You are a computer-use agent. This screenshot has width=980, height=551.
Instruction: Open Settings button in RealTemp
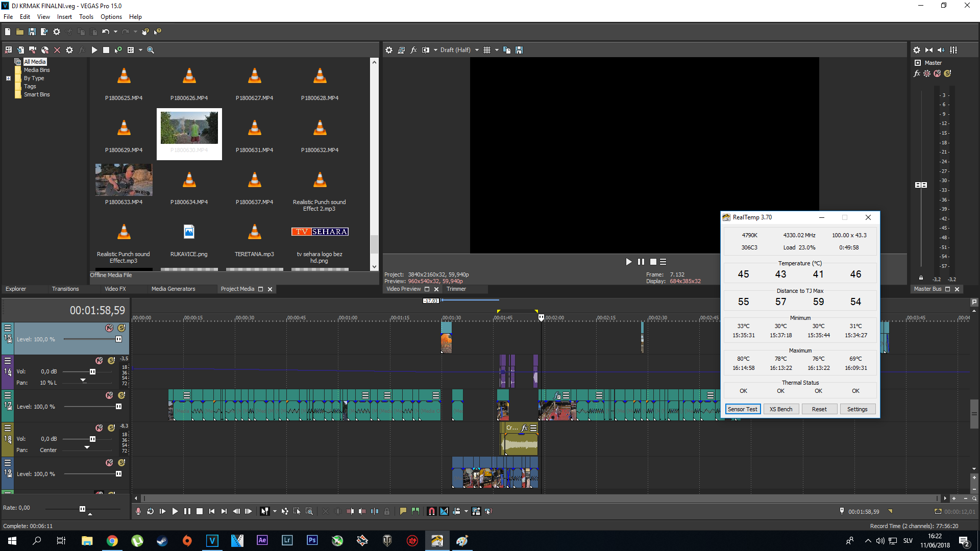(857, 409)
